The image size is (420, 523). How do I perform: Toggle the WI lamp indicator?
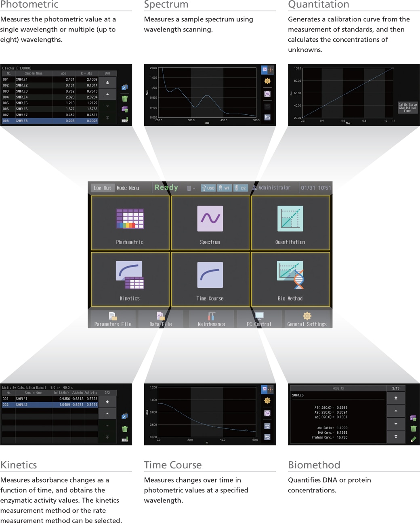(x=224, y=188)
